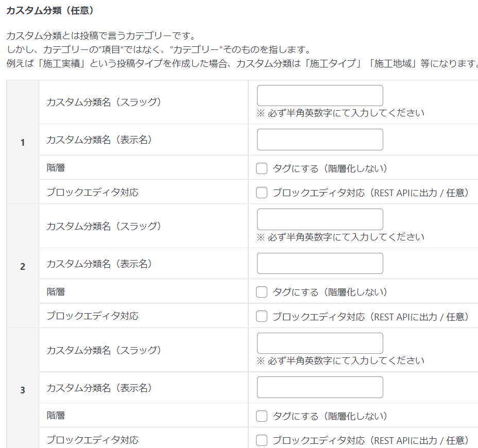Click the カスタム分類名（表示名） label in section 2
The width and height of the screenshot is (478, 448).
coord(99,264)
